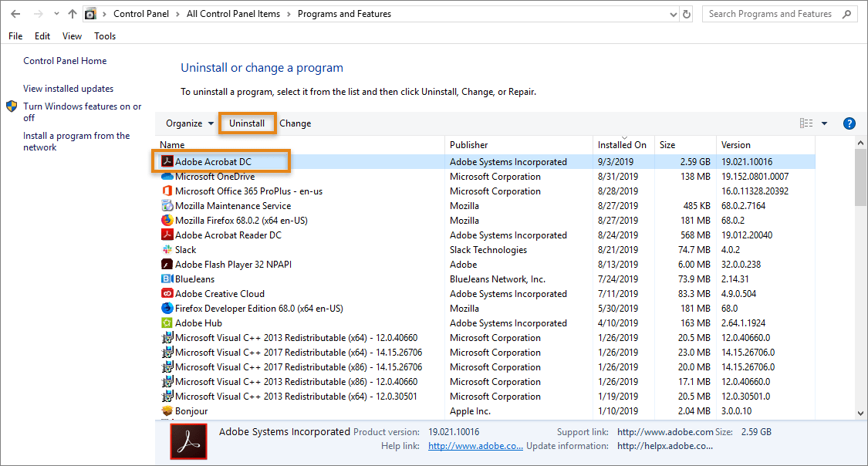The width and height of the screenshot is (868, 466).
Task: Open the http://www.adobe.co... help link
Action: pos(475,446)
